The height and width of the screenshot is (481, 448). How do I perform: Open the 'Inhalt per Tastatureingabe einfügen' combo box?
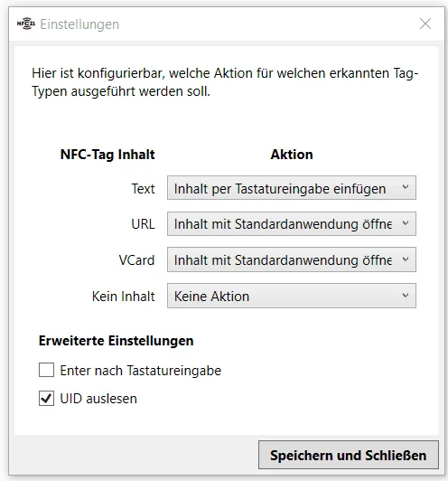coord(292,187)
